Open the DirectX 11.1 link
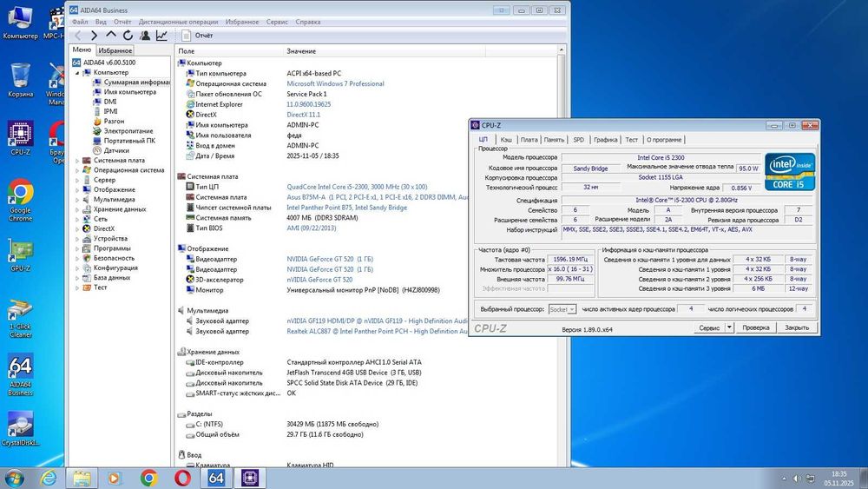This screenshot has height=489, width=868. (303, 115)
